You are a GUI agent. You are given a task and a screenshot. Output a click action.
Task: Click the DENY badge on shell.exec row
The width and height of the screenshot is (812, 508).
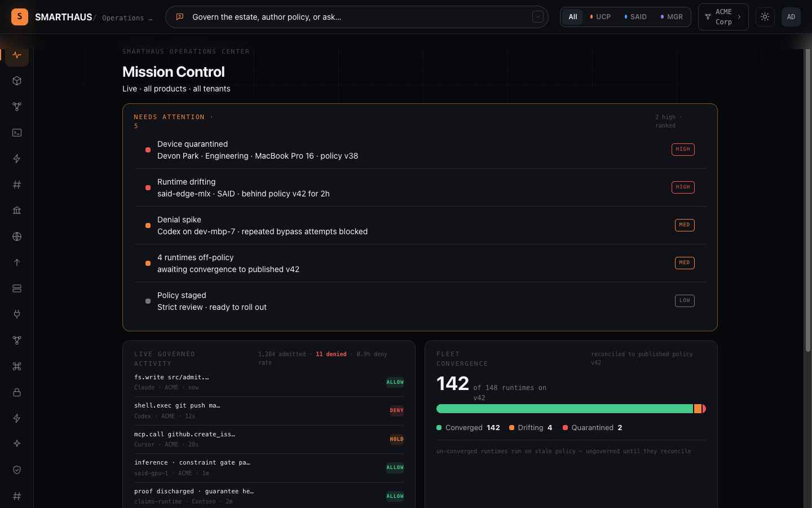click(396, 410)
